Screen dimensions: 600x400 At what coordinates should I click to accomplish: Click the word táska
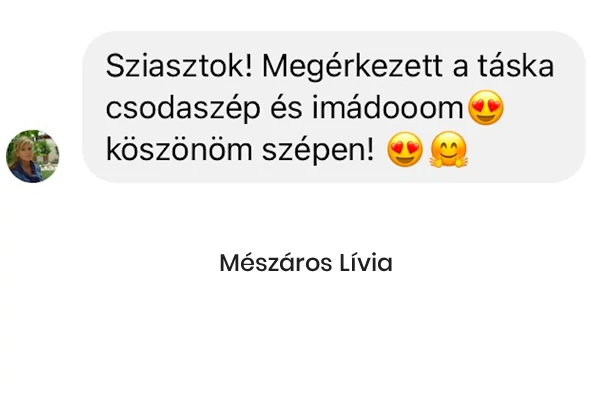(x=516, y=66)
